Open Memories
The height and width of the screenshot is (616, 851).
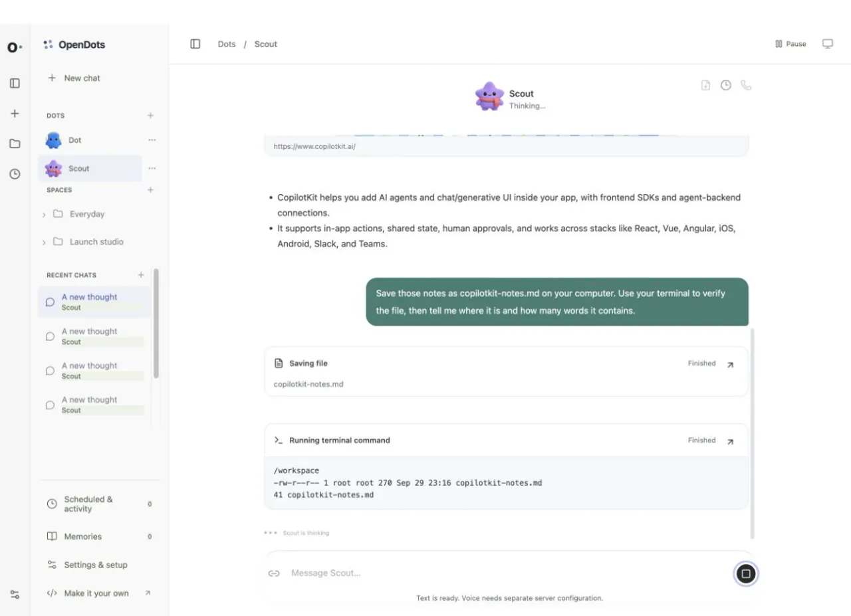(x=99, y=537)
